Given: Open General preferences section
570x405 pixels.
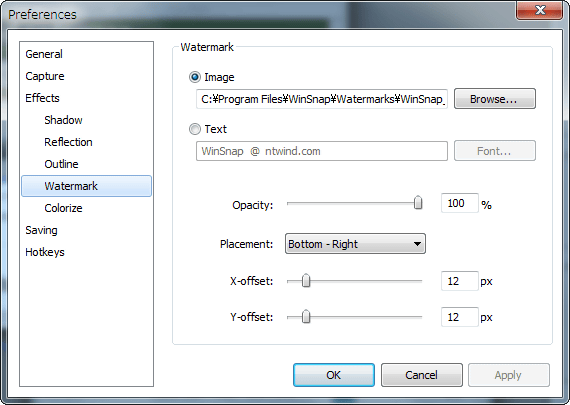Looking at the screenshot, I should [x=44, y=54].
